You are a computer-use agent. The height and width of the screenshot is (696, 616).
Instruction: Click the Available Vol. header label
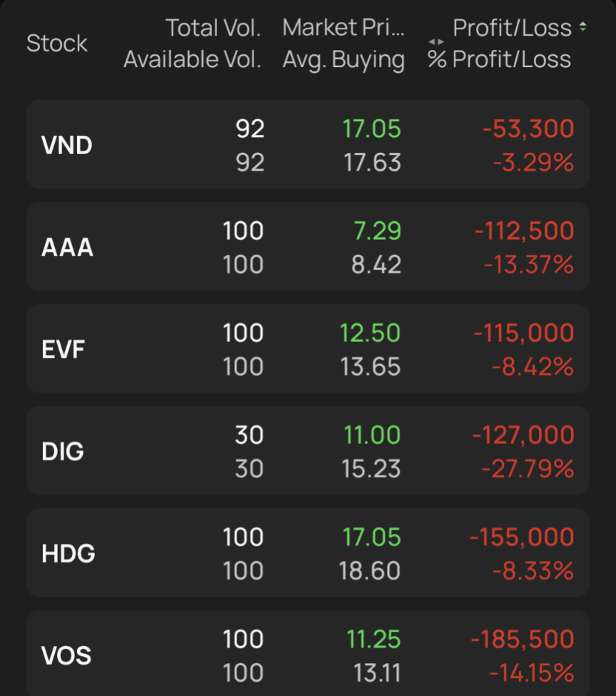(192, 59)
